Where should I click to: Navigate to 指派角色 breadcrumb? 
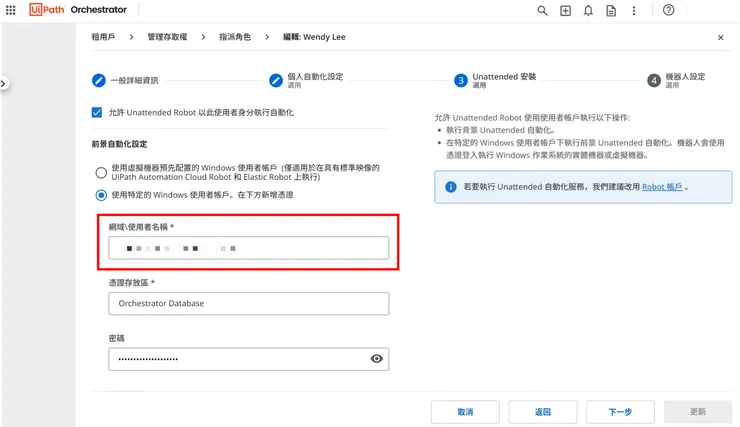235,37
